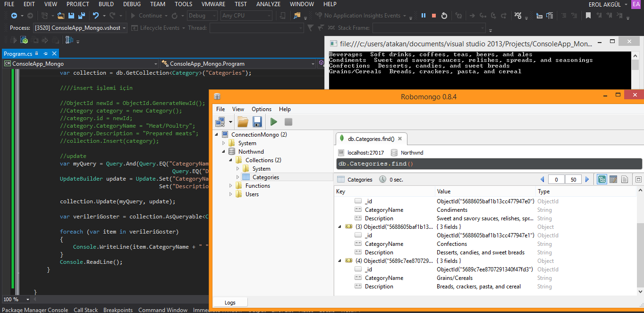Open the ANALYZE menu in Visual Studio
644x313 pixels.
click(x=268, y=4)
